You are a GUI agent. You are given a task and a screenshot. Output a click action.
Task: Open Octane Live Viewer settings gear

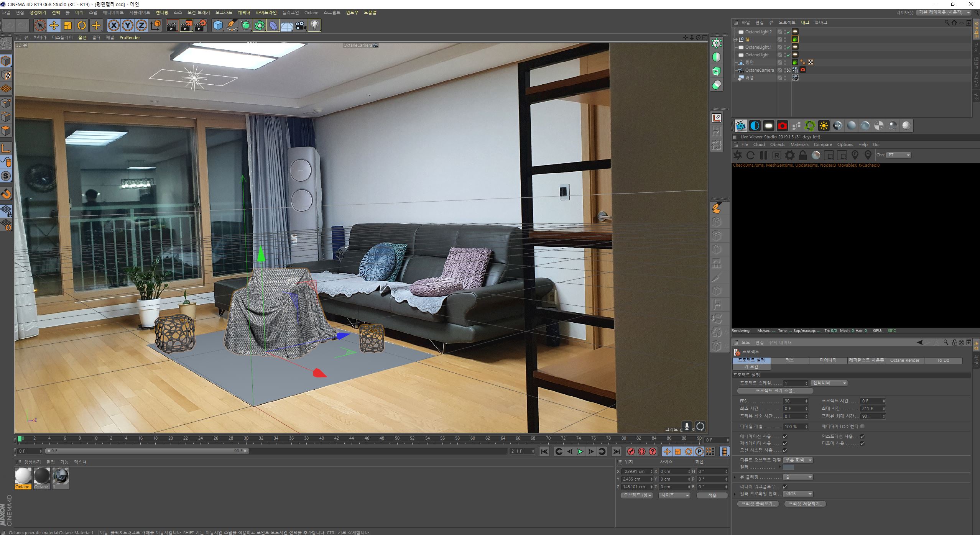(x=789, y=155)
